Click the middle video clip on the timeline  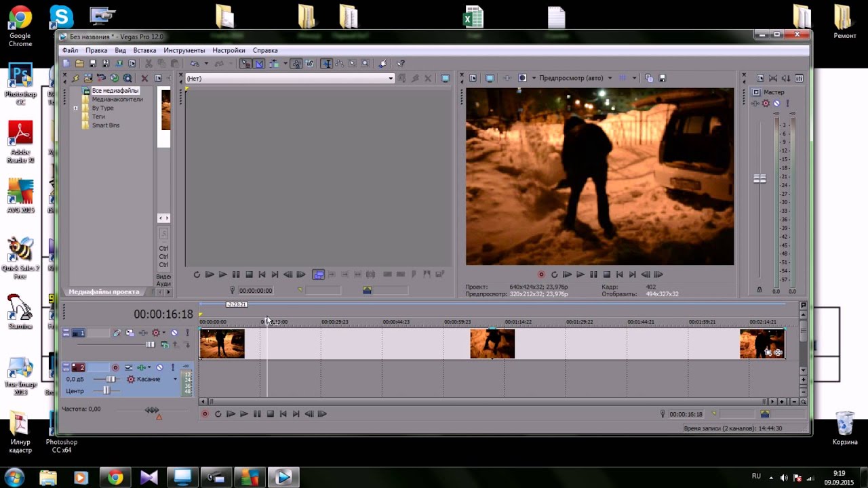[492, 344]
